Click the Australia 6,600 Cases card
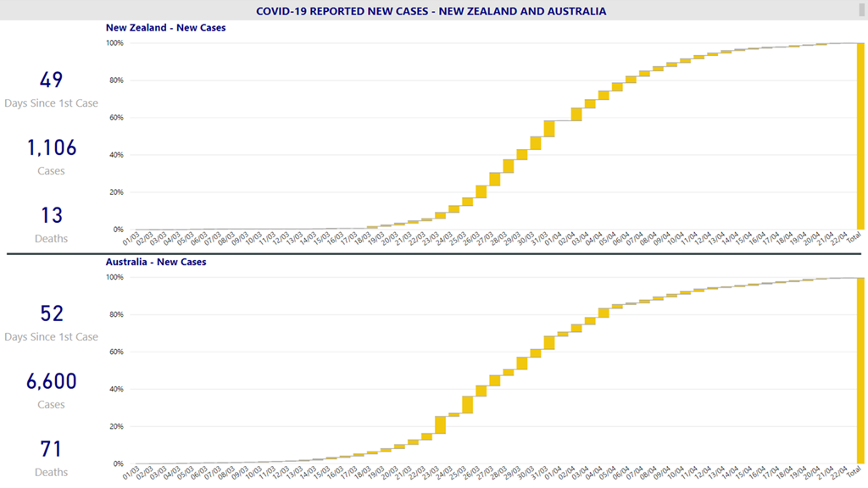 click(x=52, y=391)
